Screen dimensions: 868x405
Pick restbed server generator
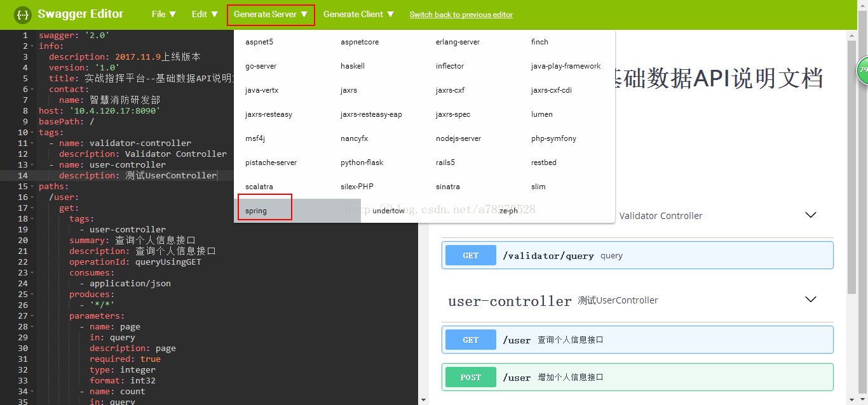(x=544, y=163)
